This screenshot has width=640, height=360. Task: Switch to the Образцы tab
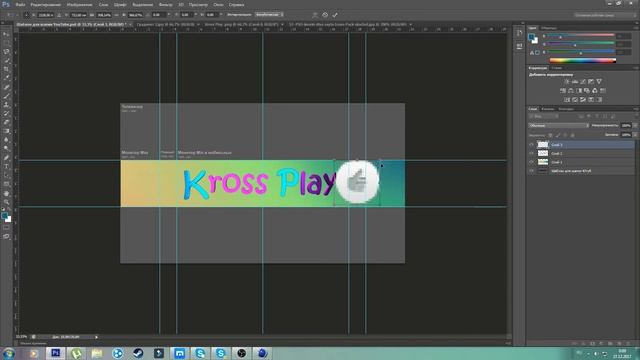click(x=549, y=28)
